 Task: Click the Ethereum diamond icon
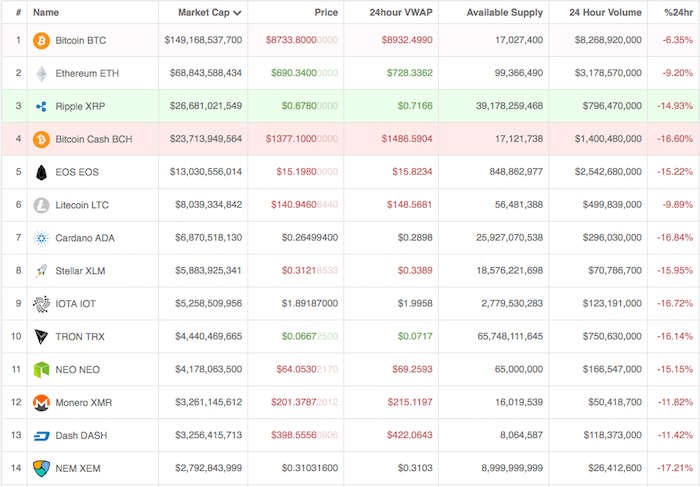[41, 74]
